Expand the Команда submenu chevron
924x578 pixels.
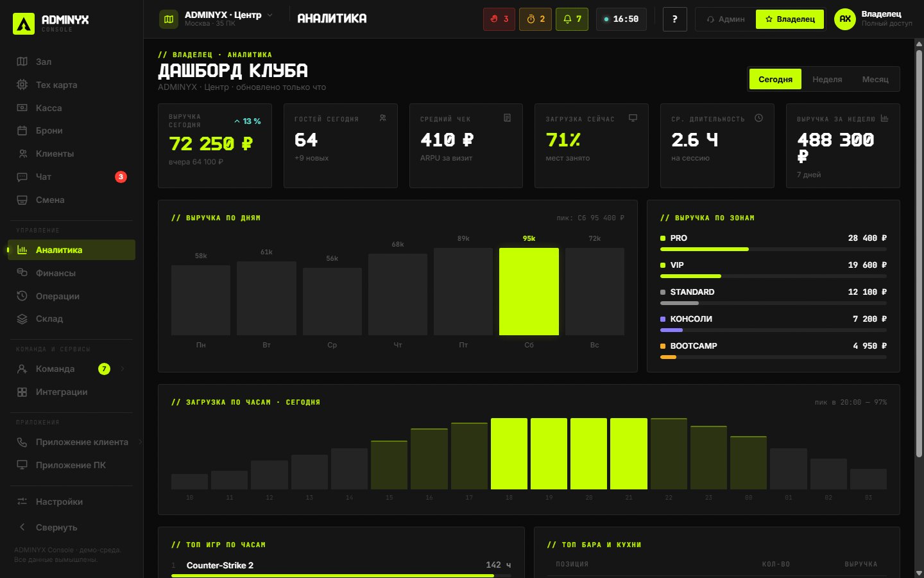tap(123, 369)
